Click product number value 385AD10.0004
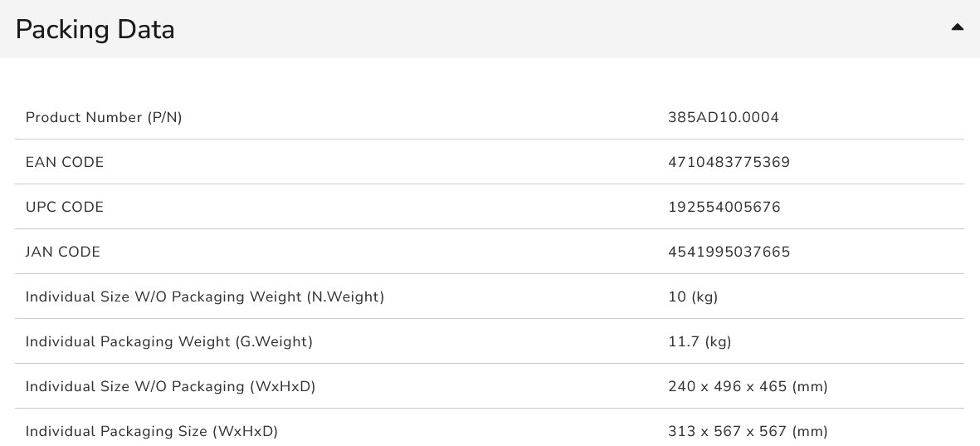980x446 pixels. point(723,118)
